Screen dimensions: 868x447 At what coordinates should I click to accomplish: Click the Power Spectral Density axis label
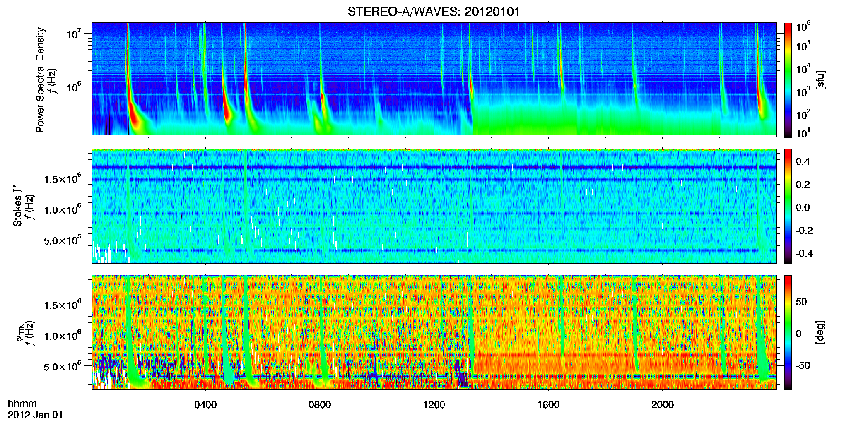coord(40,80)
